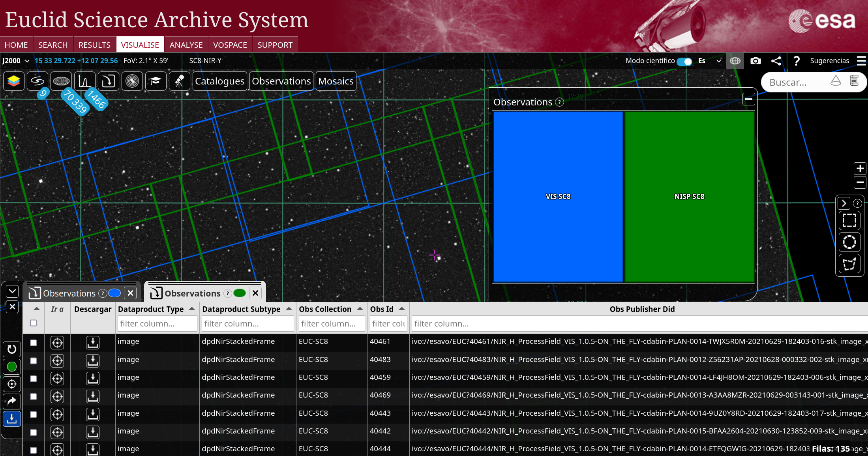The width and height of the screenshot is (868, 456).
Task: Open help with question mark icon
Action: (x=797, y=61)
